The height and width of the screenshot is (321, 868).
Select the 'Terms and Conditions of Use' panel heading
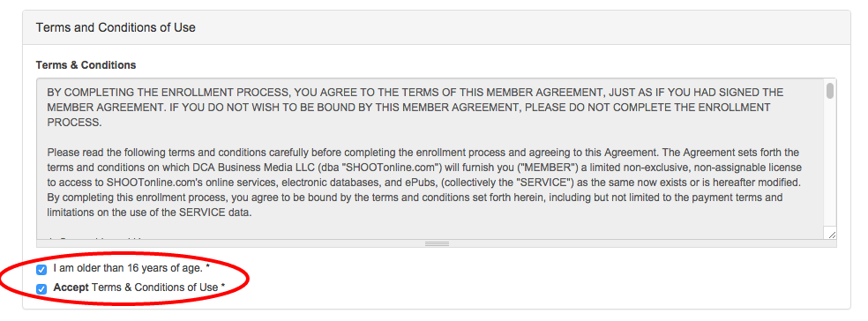click(x=116, y=27)
